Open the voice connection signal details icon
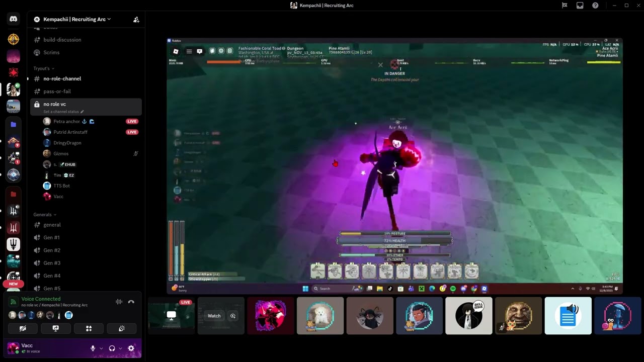The image size is (644, 362). (14, 302)
